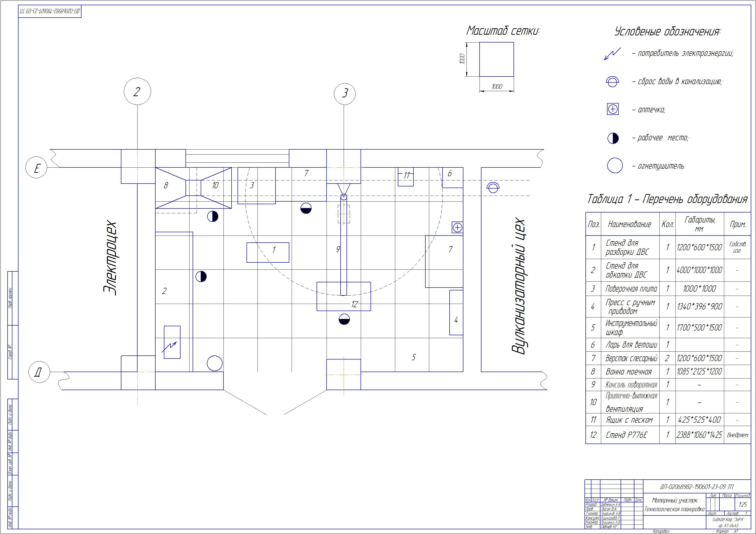Image resolution: width=756 pixels, height=534 pixels.
Task: Click the electricity consumer arrow symbol in legend
Action: click(612, 54)
